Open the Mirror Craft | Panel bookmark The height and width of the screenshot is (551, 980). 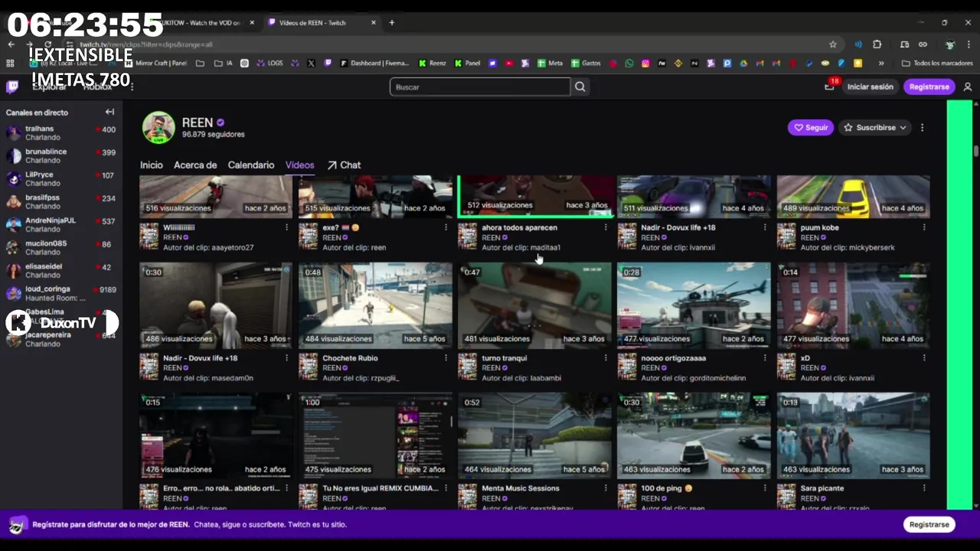tap(156, 64)
